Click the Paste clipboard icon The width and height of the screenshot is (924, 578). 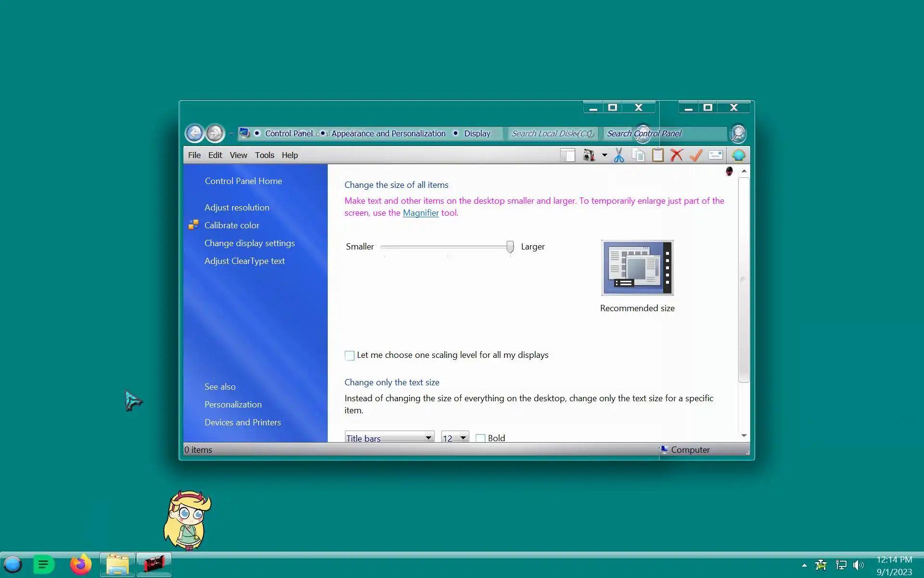657,155
